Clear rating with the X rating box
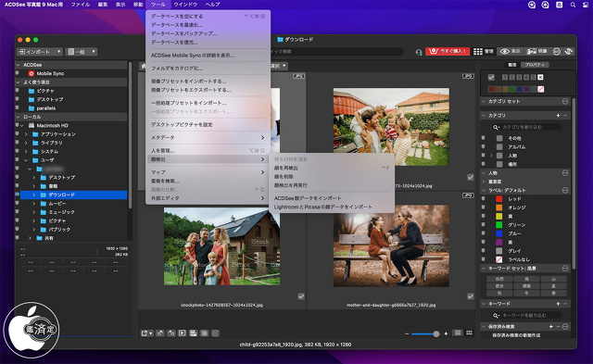Image resolution: width=593 pixels, height=364 pixels. [x=540, y=77]
